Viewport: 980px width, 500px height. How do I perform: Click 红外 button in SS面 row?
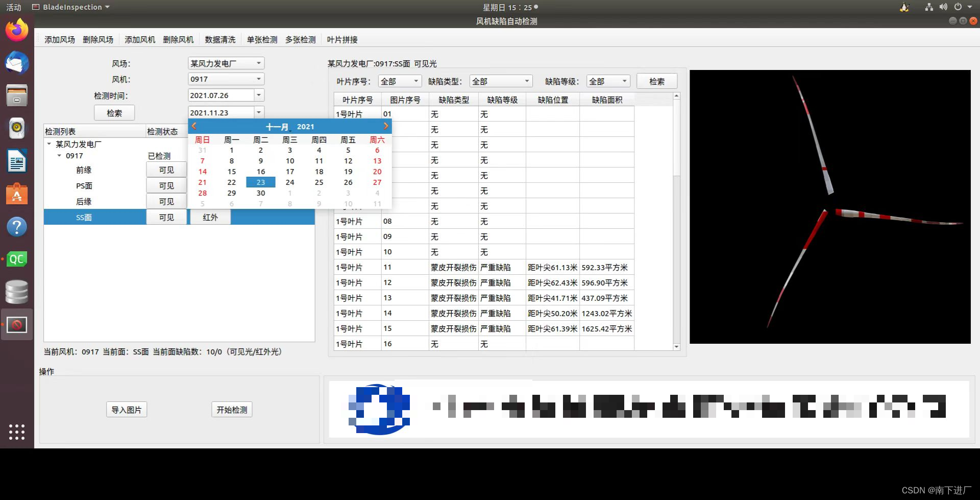pos(210,217)
